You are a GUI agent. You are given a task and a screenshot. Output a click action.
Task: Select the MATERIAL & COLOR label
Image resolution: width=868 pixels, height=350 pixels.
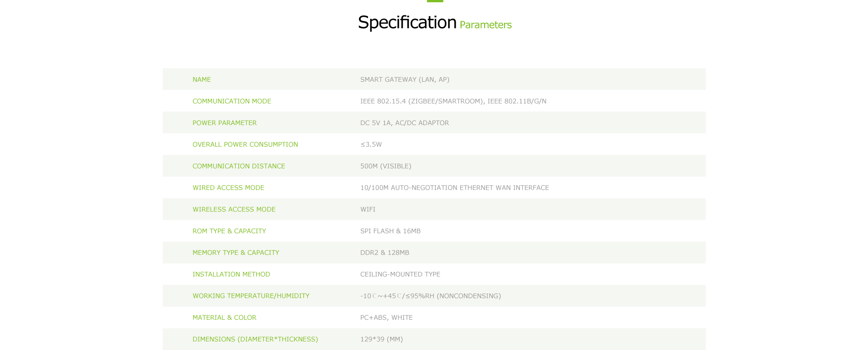[224, 318]
